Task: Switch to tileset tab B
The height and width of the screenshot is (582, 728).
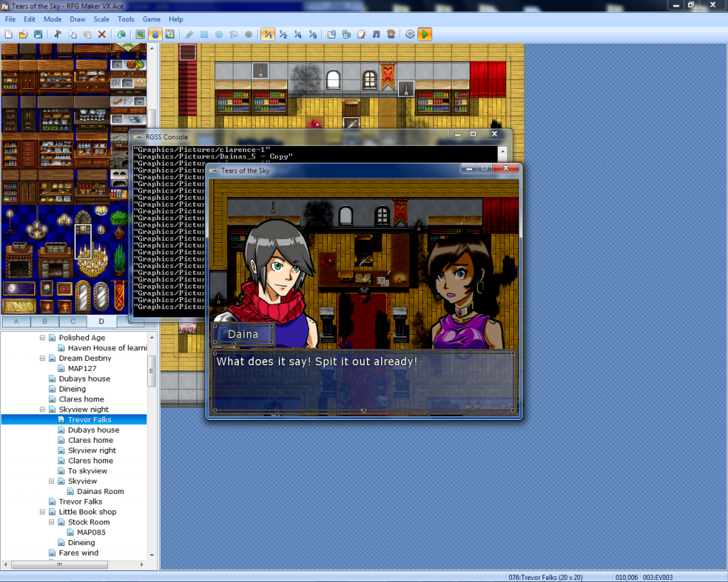Action: [45, 321]
